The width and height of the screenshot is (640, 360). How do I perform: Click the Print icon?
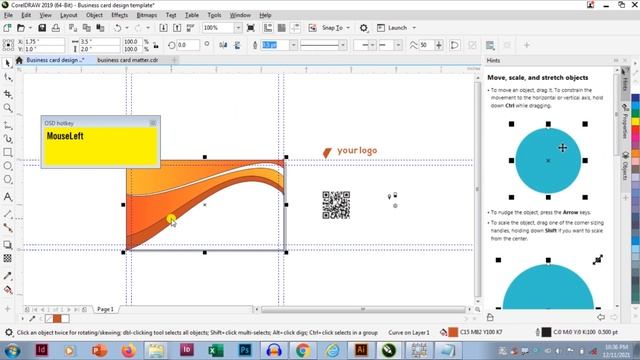click(x=56, y=28)
